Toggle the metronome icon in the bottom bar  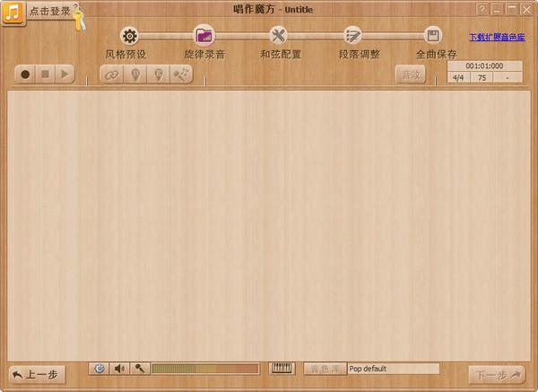point(100,369)
